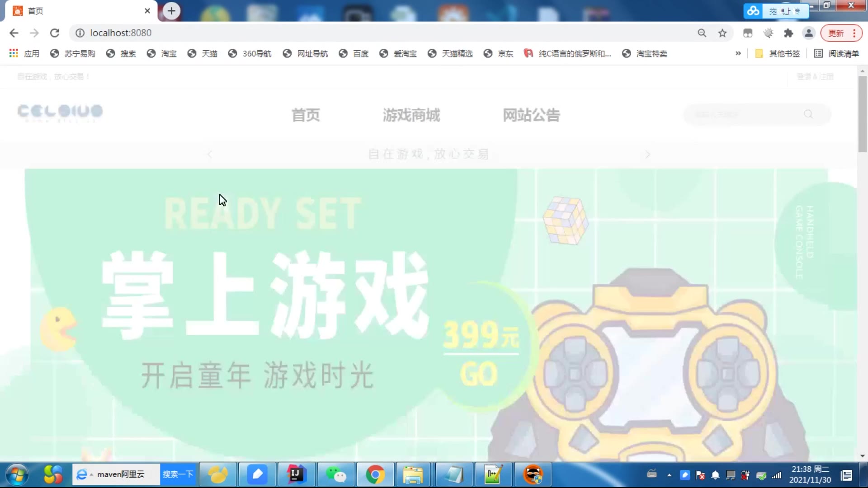The width and height of the screenshot is (868, 488).
Task: Open the 天猫精选 bookmark
Action: tap(450, 53)
